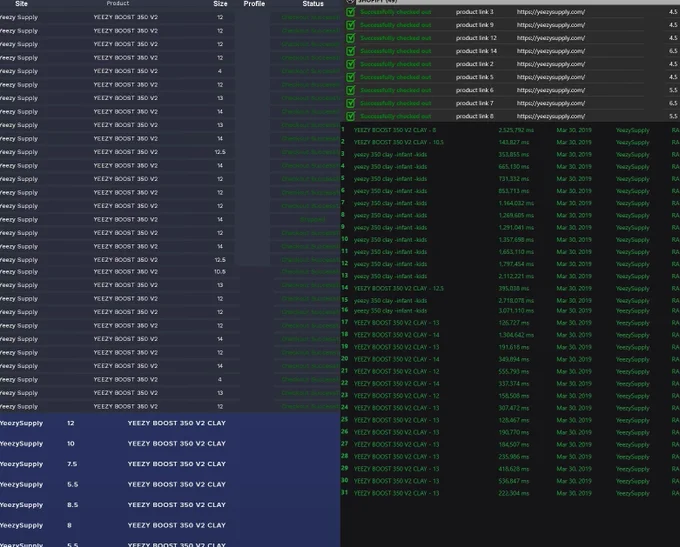Toggle the checkbox for product link 3
Image resolution: width=680 pixels, height=547 pixels.
[x=350, y=12]
